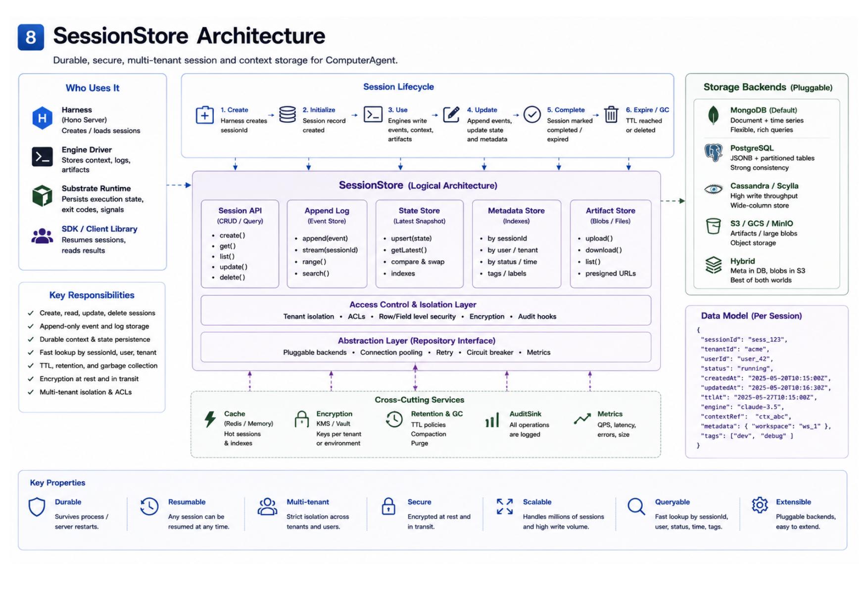Click the SessionStore Architecture title
This screenshot has width=868, height=614.
[x=189, y=36]
